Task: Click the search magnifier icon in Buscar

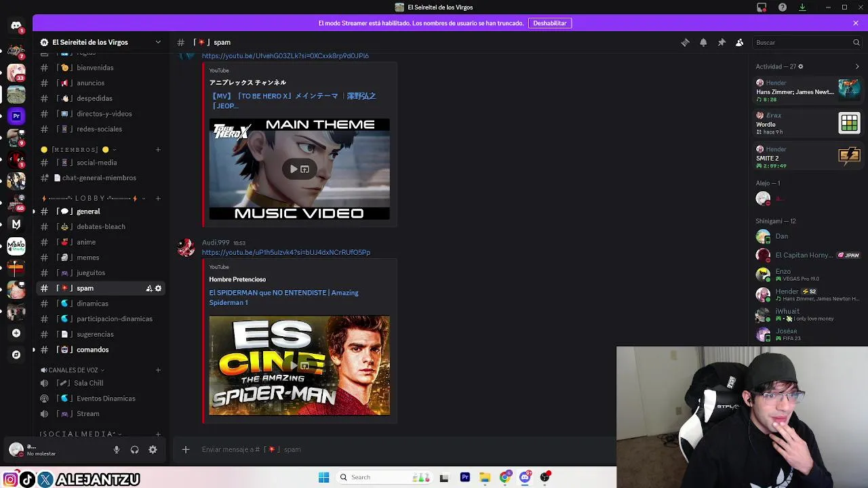Action: point(856,42)
